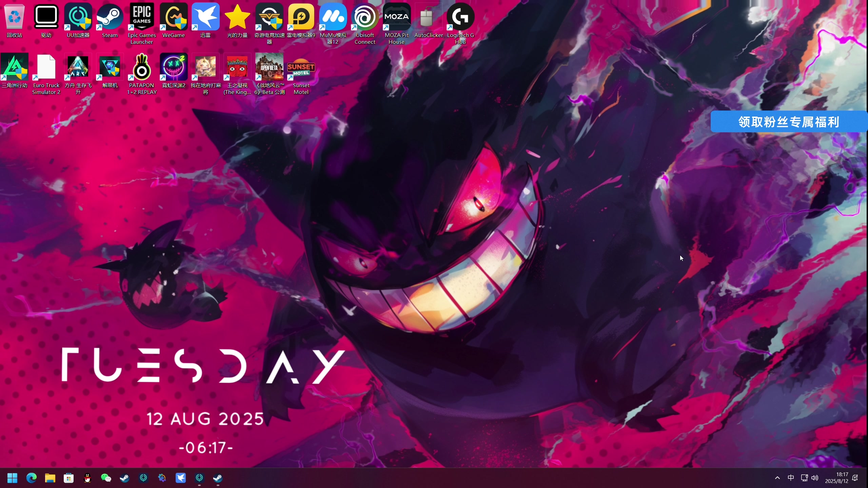
Task: Select the UU加速器 desktop shortcut
Action: pyautogui.click(x=78, y=21)
